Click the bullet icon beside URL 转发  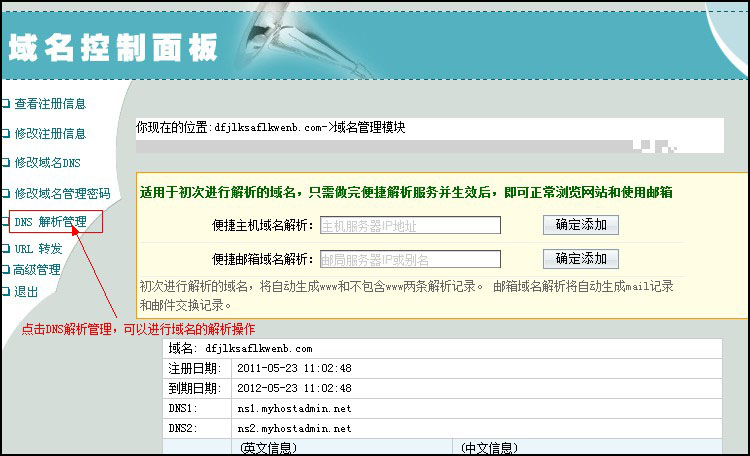click(6, 248)
